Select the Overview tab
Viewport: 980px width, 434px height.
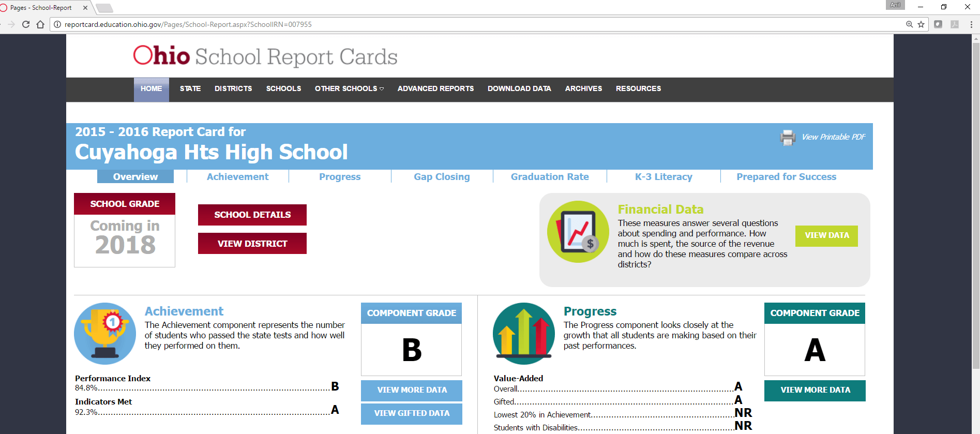pos(135,176)
